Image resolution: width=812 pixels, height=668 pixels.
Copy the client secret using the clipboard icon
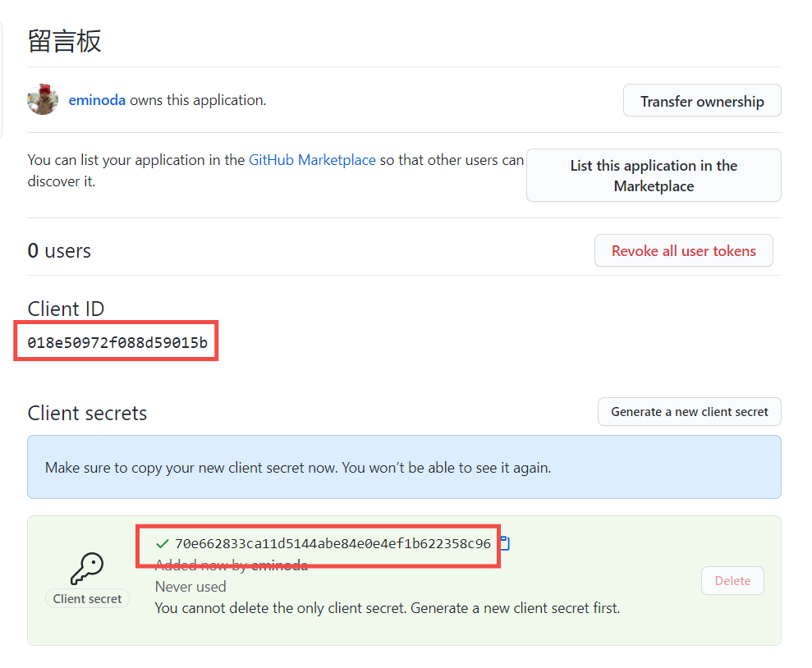pyautogui.click(x=505, y=543)
